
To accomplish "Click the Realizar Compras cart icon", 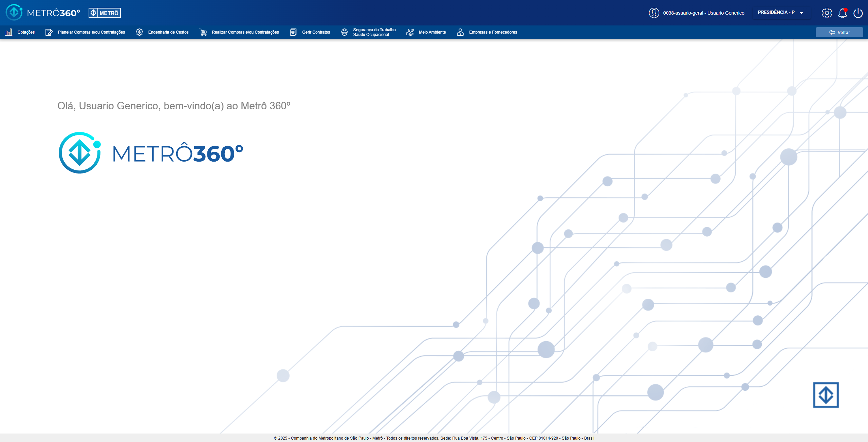I will point(203,32).
